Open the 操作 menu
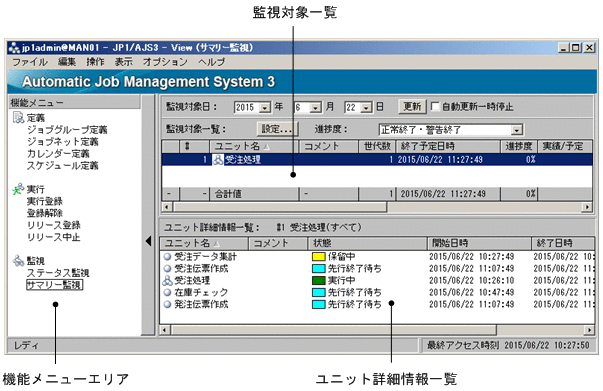The height and width of the screenshot is (391, 603). click(95, 62)
